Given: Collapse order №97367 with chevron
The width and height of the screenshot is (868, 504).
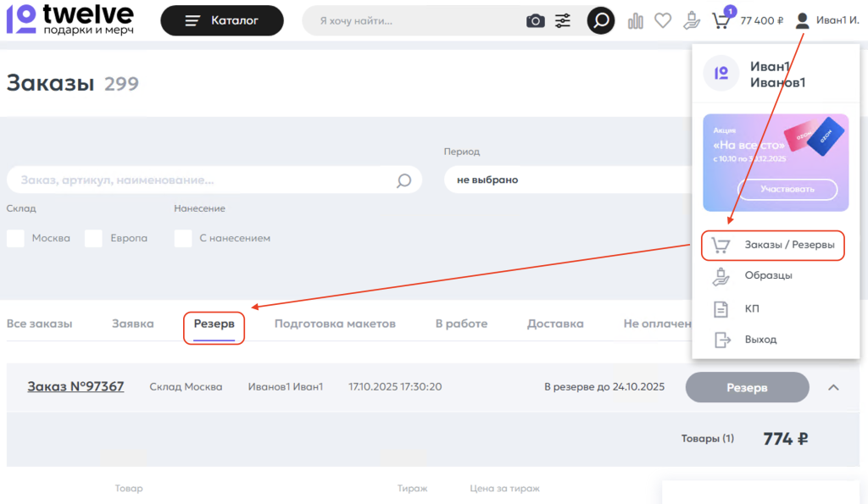Looking at the screenshot, I should 833,387.
